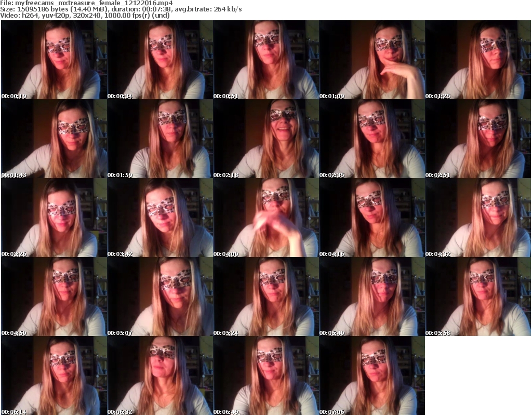The image size is (532, 415).
Task: Pick the thumbnail stamped 00:01:25
Action: [478, 60]
